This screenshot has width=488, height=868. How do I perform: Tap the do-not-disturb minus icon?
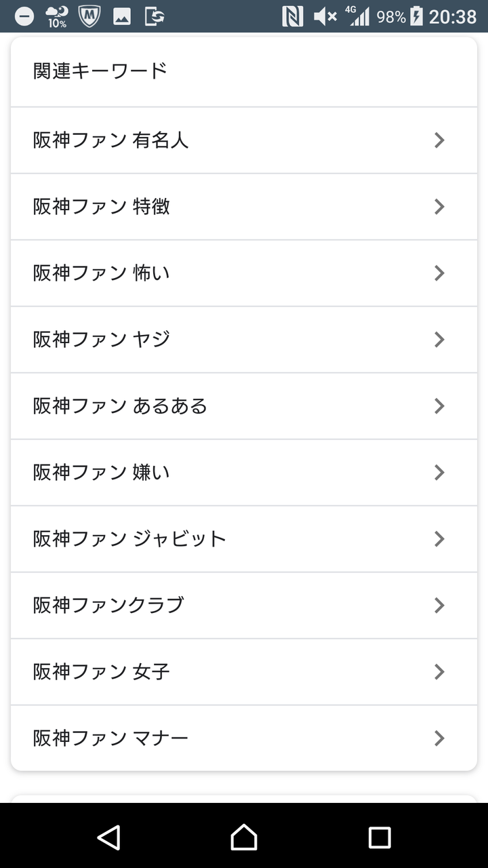click(24, 16)
